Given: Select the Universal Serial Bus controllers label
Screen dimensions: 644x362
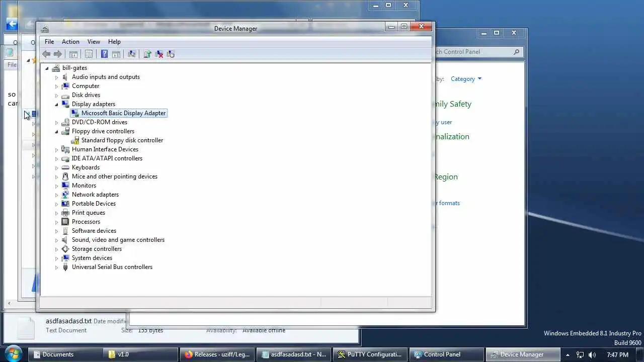Looking at the screenshot, I should tap(112, 267).
